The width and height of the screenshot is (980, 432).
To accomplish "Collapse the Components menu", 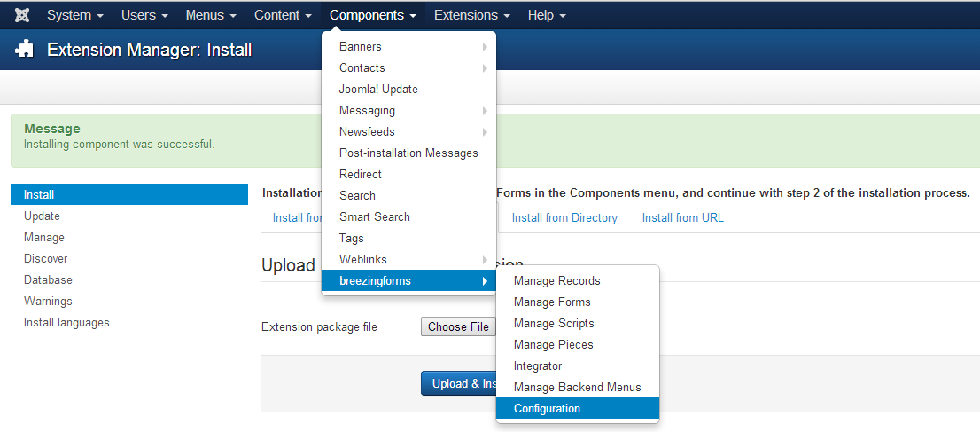I will tap(373, 15).
